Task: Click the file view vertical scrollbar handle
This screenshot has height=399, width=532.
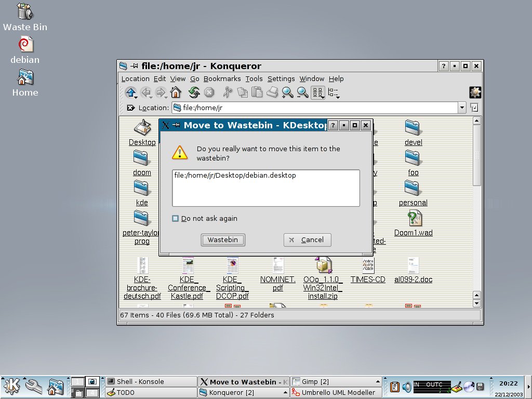Action: point(477,155)
